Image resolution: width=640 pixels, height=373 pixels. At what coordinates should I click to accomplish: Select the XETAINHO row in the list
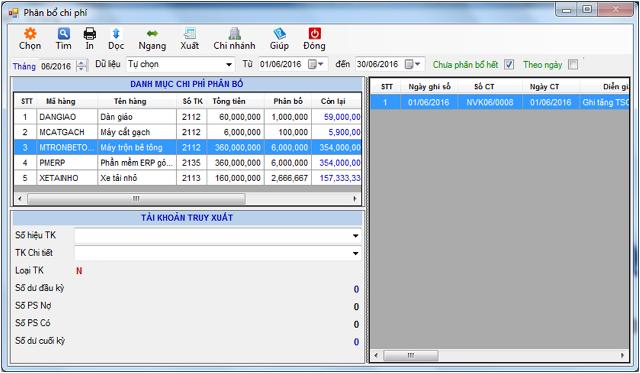(x=187, y=178)
